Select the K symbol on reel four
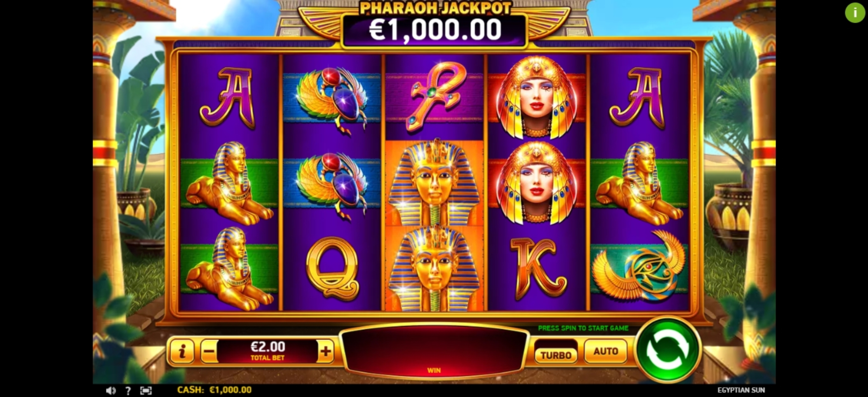 click(x=537, y=268)
